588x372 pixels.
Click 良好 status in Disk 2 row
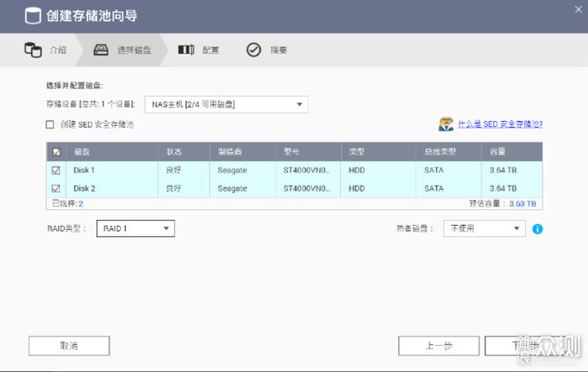174,188
